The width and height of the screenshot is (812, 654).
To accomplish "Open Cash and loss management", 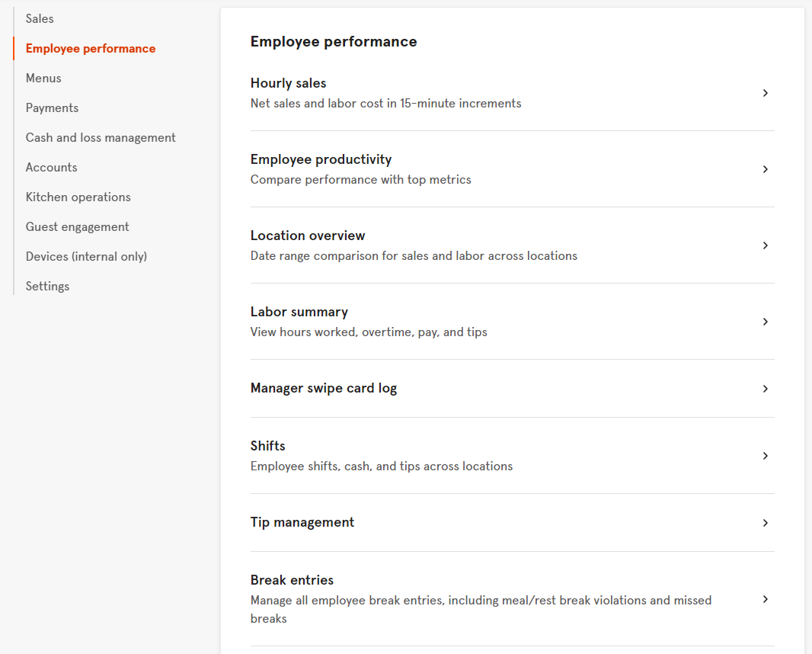I will coord(101,137).
